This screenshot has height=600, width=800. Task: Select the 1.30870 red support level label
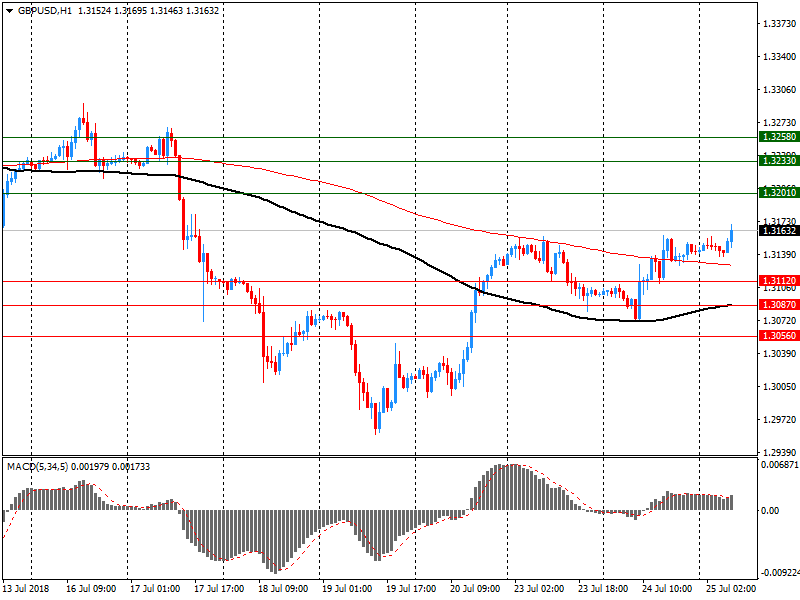(779, 305)
